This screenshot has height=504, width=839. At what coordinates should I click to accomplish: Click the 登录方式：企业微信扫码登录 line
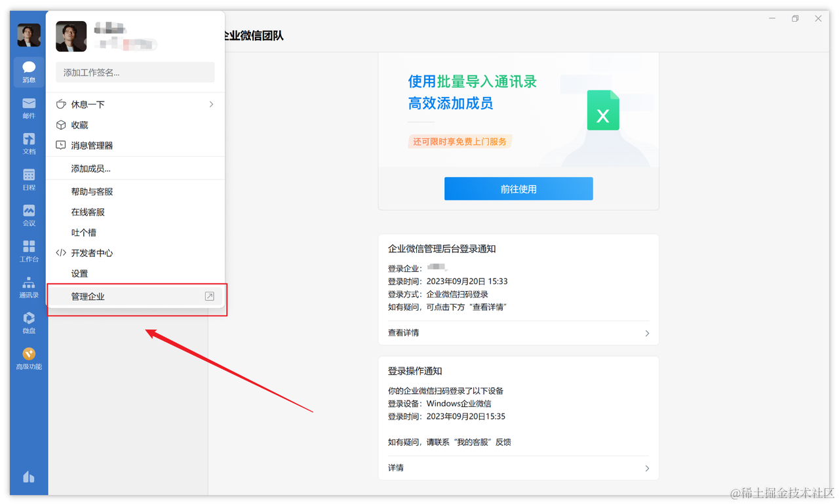(x=438, y=294)
